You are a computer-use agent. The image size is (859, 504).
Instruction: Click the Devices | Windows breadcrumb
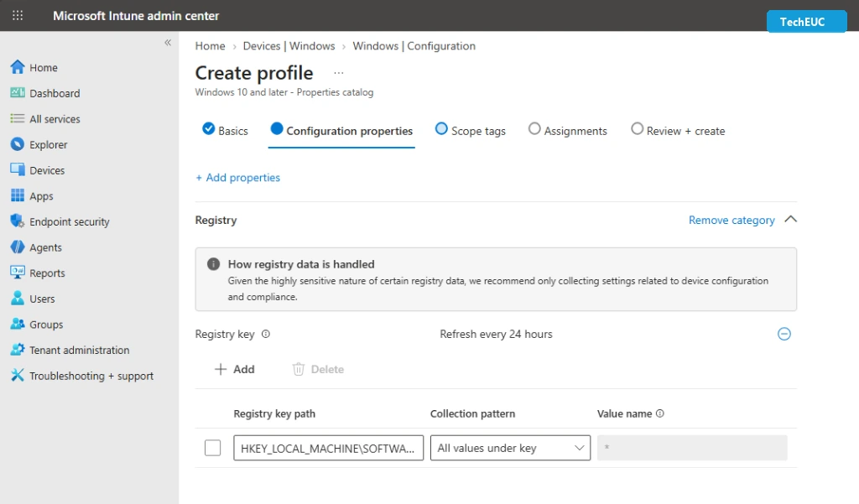point(289,46)
